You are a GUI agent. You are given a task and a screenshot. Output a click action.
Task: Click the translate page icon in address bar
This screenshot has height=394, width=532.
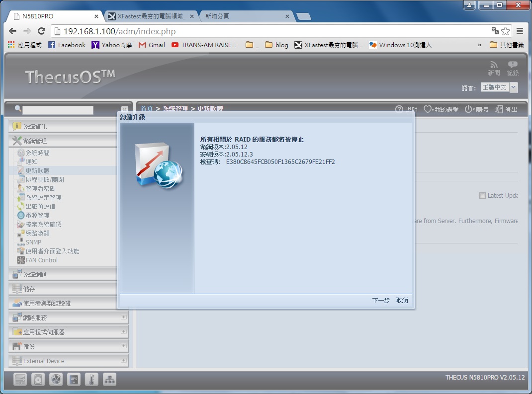coord(495,31)
